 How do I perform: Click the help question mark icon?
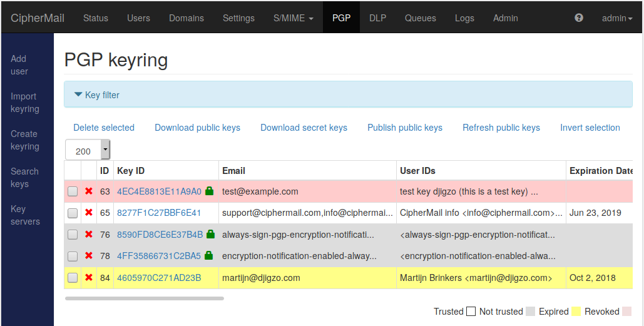tap(579, 18)
